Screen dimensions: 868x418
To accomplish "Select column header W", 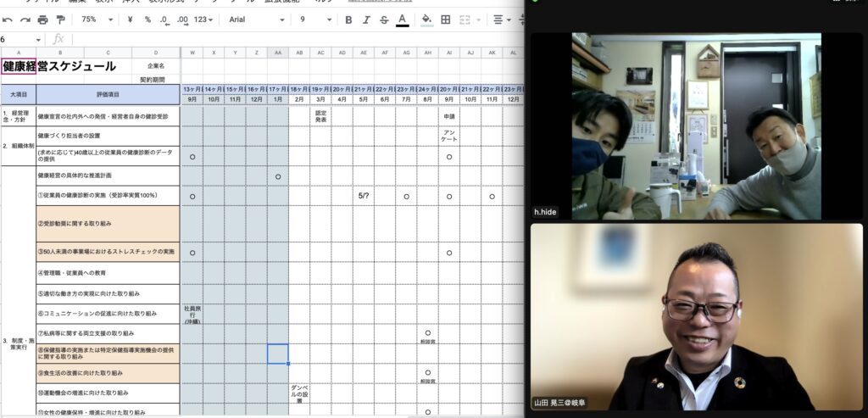I will tap(192, 53).
